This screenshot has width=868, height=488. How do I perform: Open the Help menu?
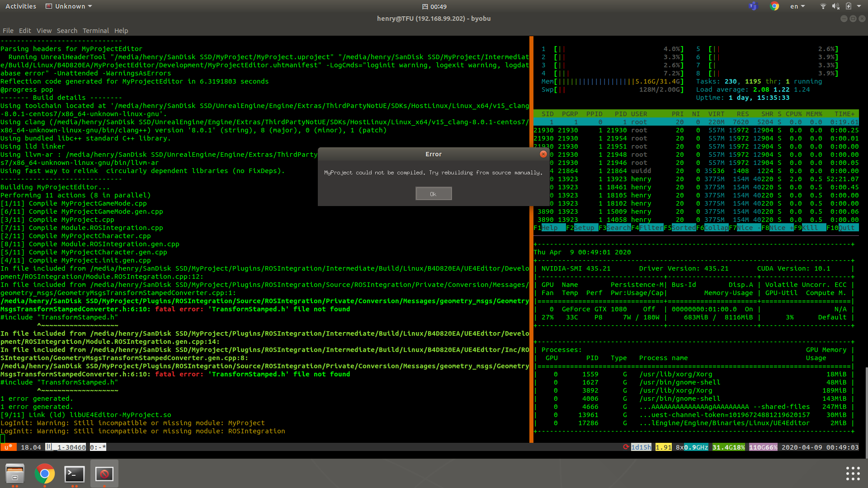tap(121, 31)
